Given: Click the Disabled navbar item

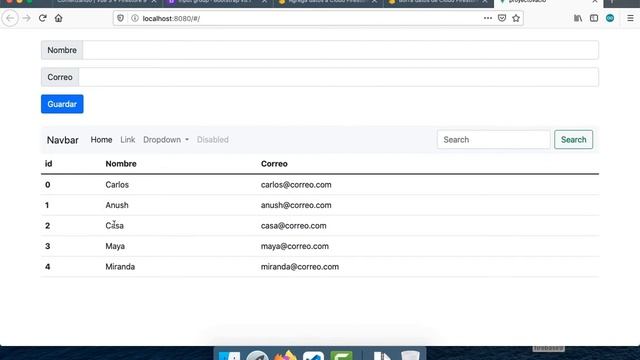Looking at the screenshot, I should pos(213,140).
